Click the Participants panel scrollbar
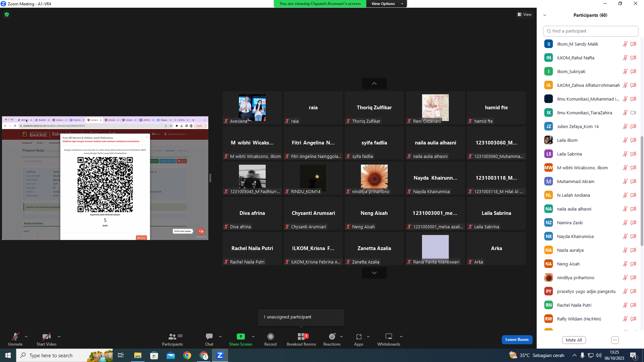This screenshot has width=644, height=362. point(642,191)
